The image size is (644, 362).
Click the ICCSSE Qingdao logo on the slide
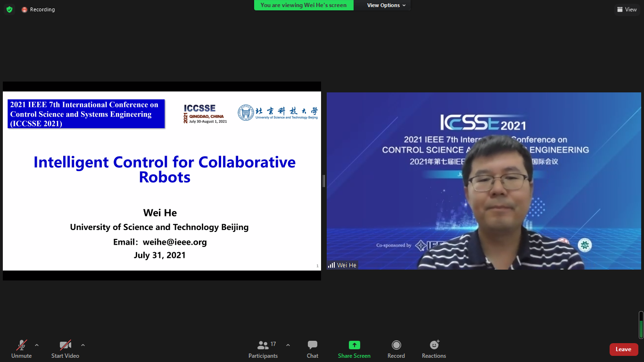(x=205, y=114)
